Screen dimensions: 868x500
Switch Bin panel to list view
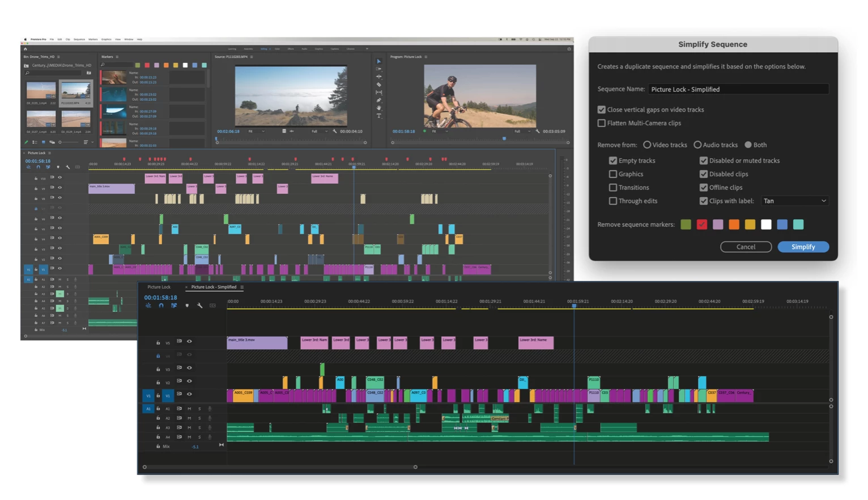point(35,142)
